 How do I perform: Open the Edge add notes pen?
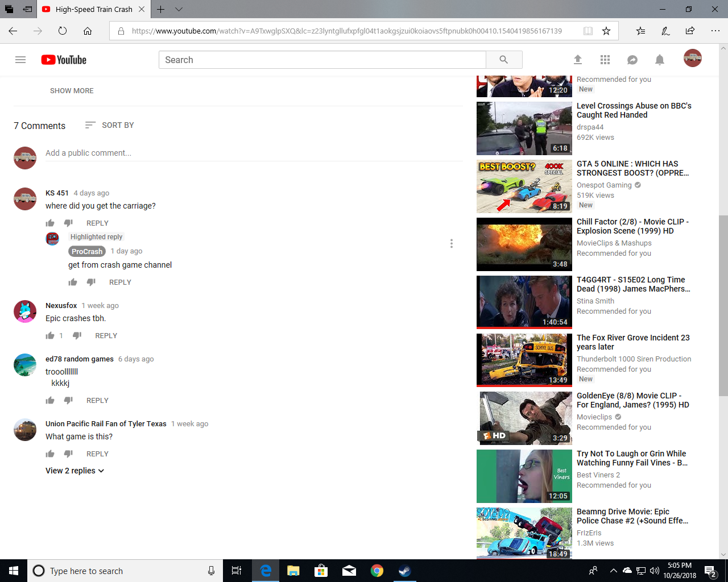coord(665,31)
